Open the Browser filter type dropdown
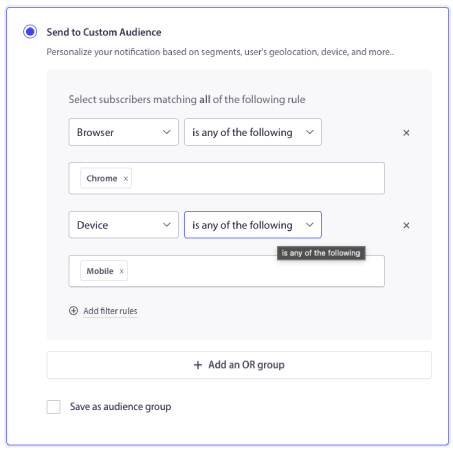 point(123,132)
